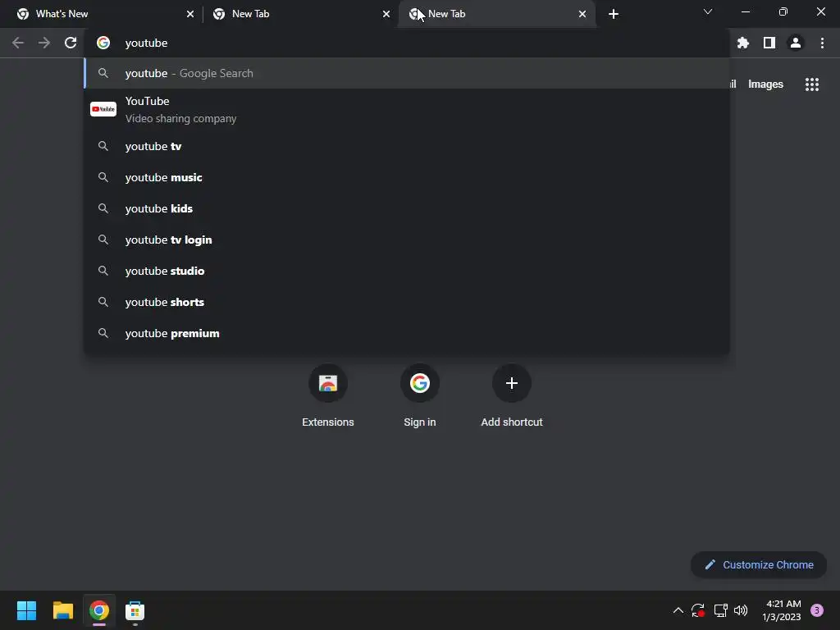Open the tab search dropdown arrow
The image size is (840, 630).
(x=708, y=11)
